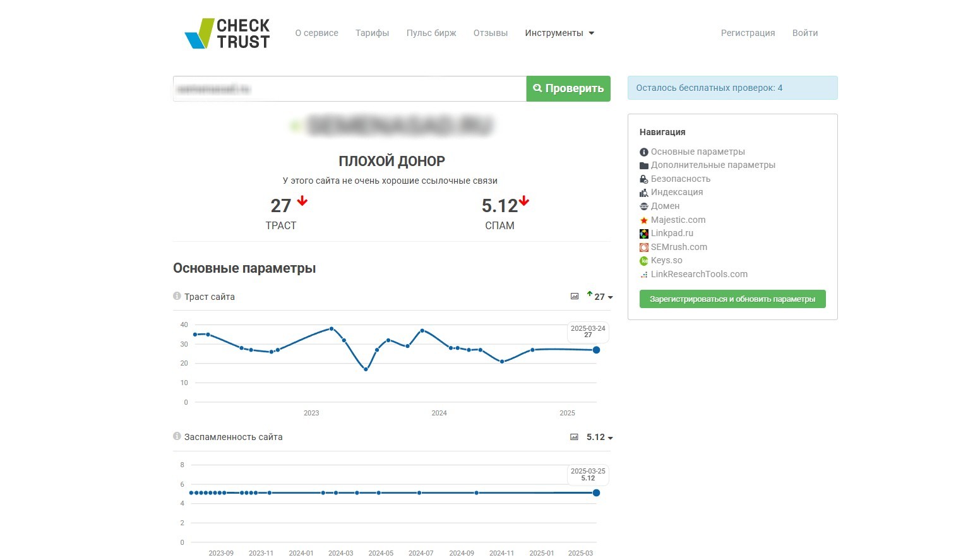Click the CheckTrust logo
This screenshot has height=560, width=980.
point(227,33)
